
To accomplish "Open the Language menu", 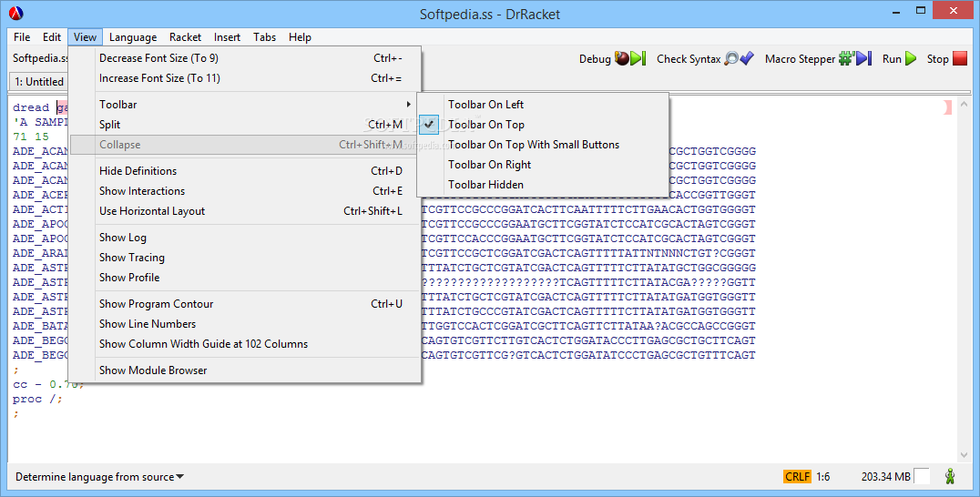I will tap(133, 36).
